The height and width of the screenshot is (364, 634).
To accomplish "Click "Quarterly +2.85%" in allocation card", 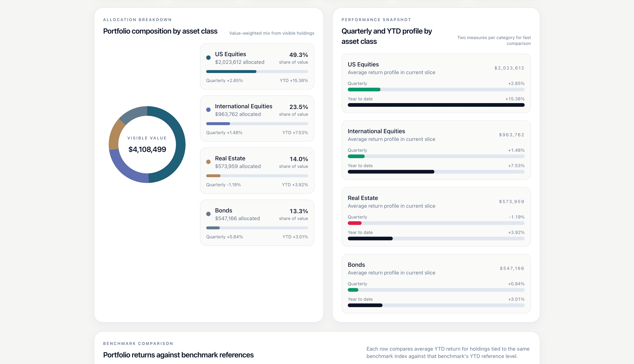I will click(224, 81).
